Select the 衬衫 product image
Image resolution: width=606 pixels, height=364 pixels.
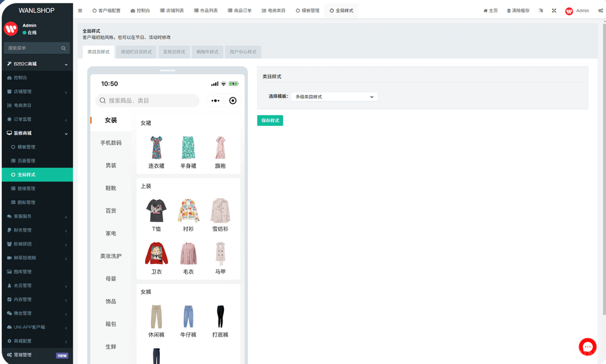click(188, 211)
